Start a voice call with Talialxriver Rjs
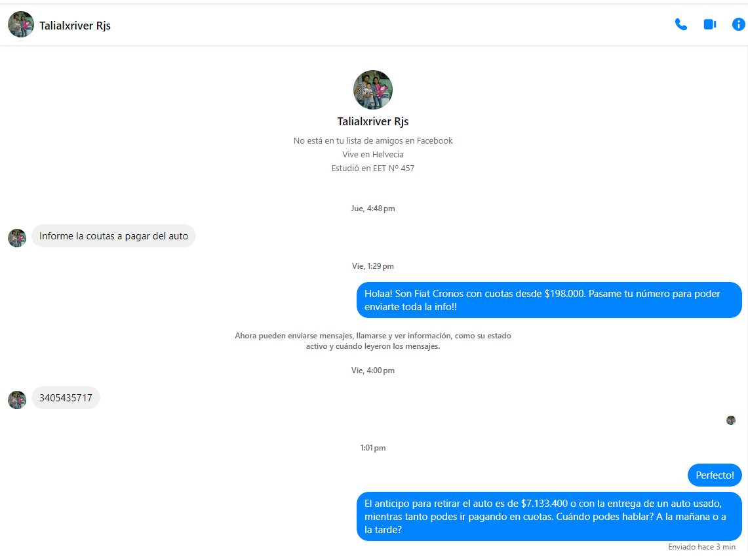748x560 pixels. pos(681,25)
